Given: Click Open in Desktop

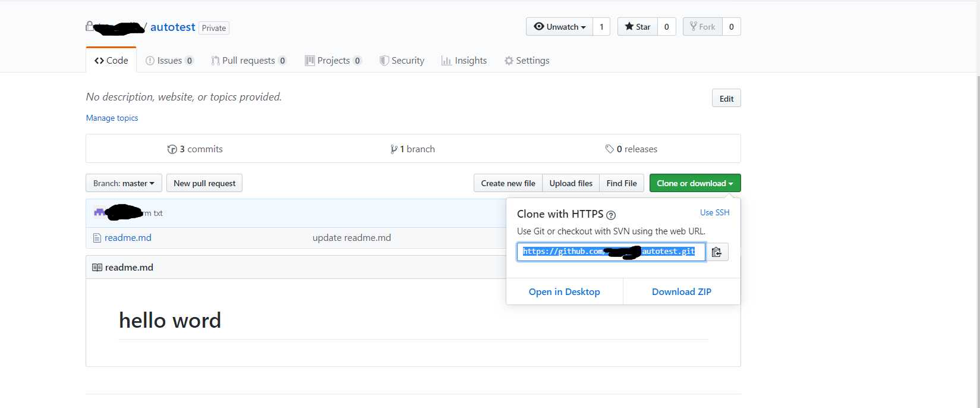Looking at the screenshot, I should (x=565, y=292).
